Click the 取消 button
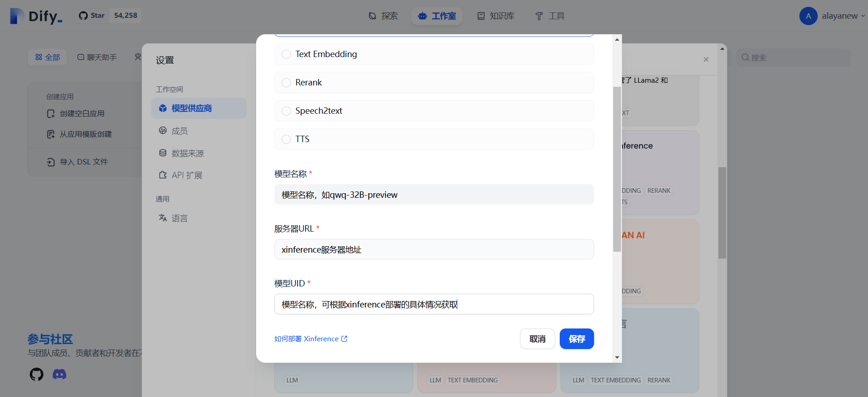The width and height of the screenshot is (868, 397). [x=537, y=339]
